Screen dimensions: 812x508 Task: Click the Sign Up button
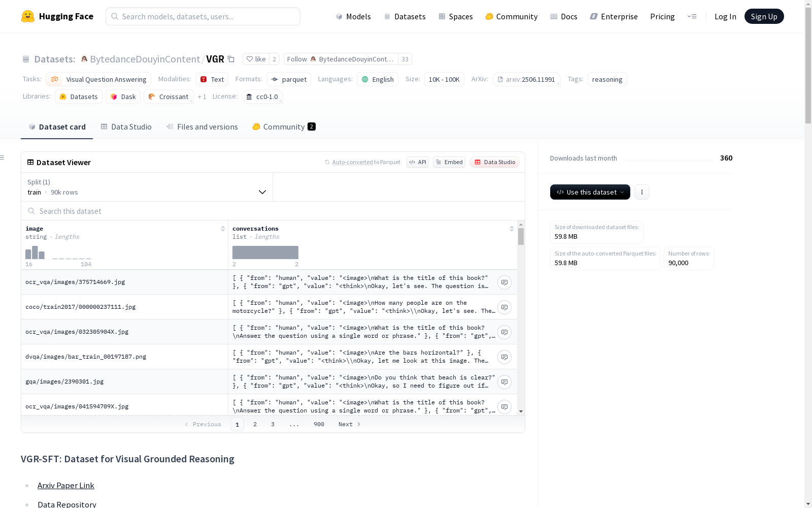click(764, 16)
